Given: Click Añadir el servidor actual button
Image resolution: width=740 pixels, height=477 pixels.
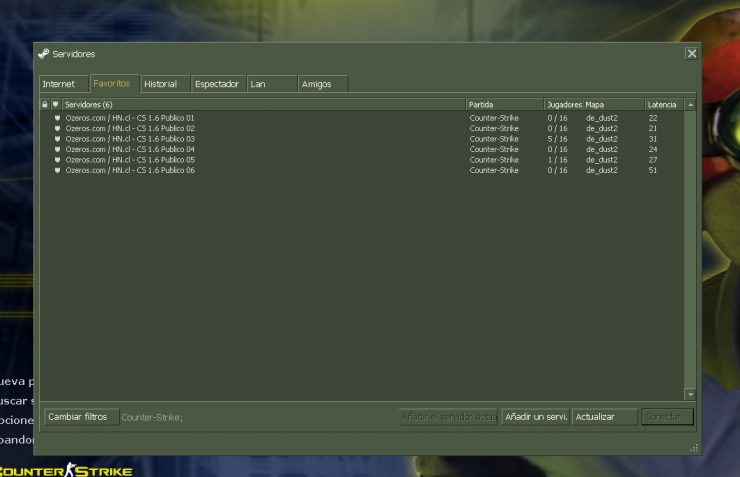Looking at the screenshot, I should point(448,417).
